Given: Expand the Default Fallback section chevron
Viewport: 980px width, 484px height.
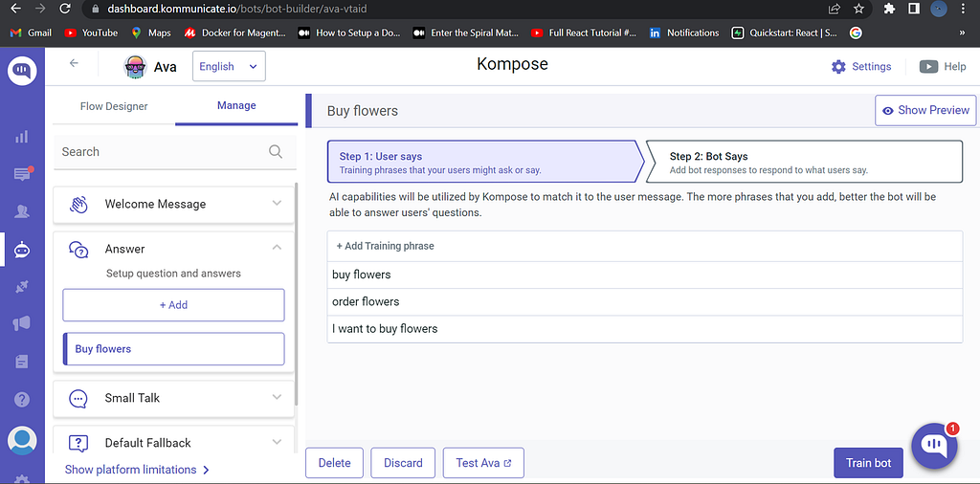Looking at the screenshot, I should click(x=277, y=442).
